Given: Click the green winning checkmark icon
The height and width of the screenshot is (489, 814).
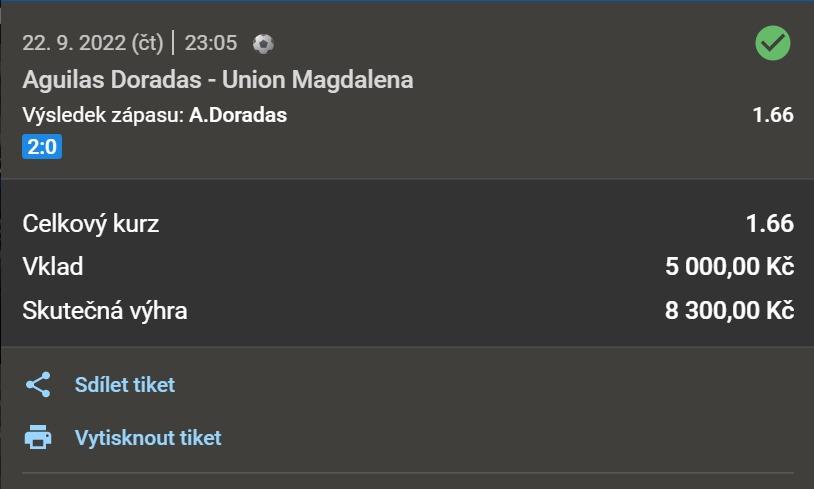Looking at the screenshot, I should [x=772, y=43].
